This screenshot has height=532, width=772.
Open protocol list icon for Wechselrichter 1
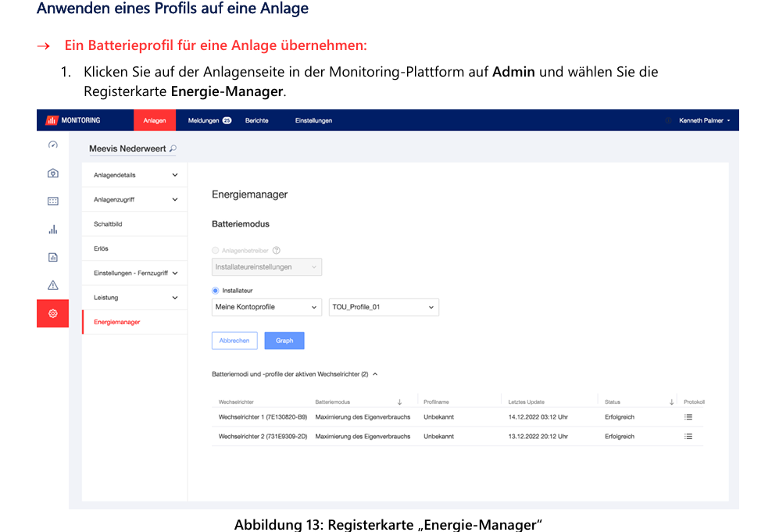coord(688,417)
